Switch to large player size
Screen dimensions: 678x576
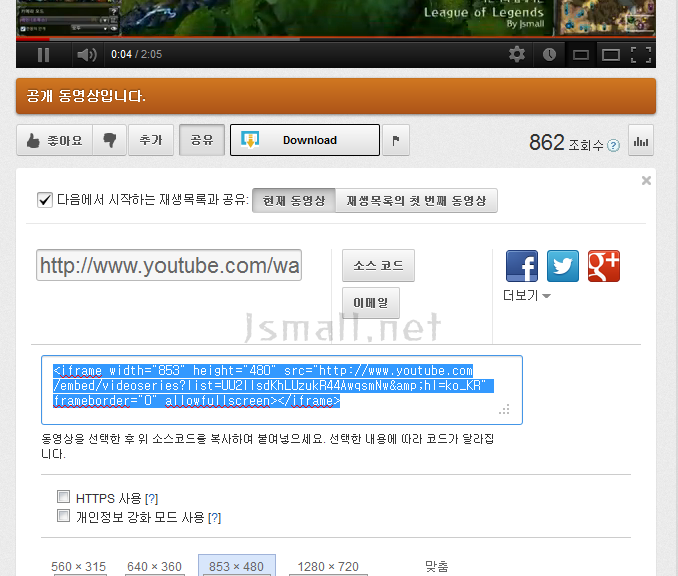pos(611,55)
